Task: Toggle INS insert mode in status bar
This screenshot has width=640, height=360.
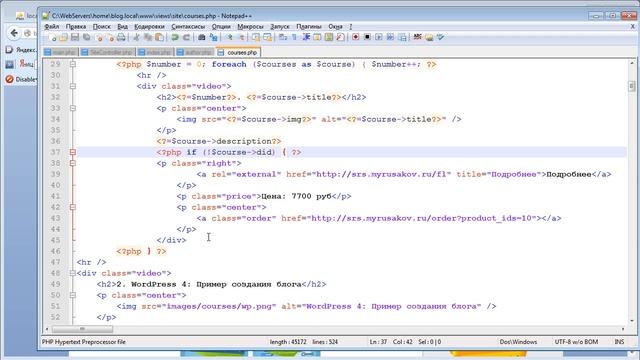Action: coord(619,342)
